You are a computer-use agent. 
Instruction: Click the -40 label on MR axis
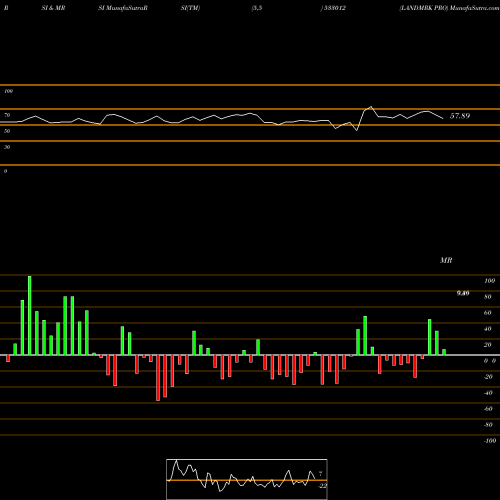[488, 393]
